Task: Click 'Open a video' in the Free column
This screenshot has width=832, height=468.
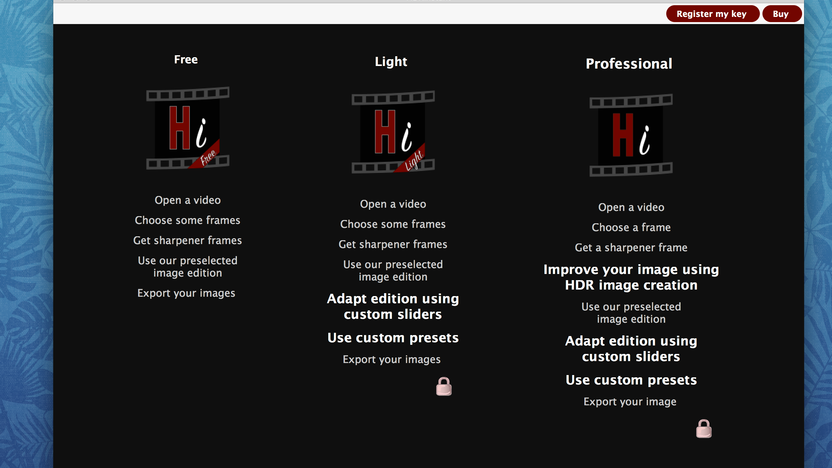Action: (x=188, y=200)
